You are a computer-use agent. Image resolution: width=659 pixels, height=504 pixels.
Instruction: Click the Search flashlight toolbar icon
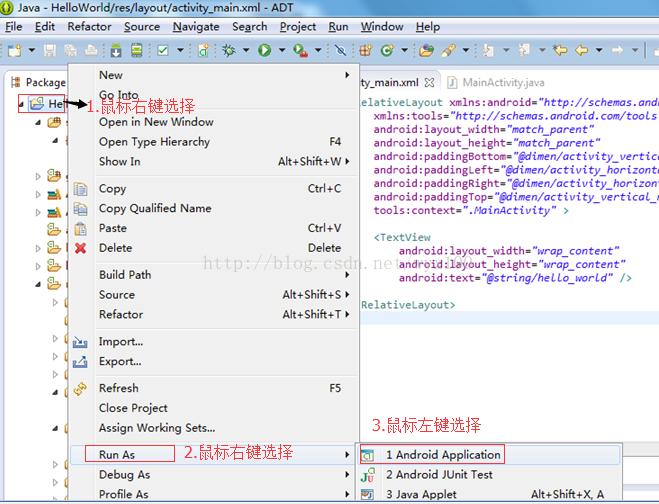click(448, 50)
